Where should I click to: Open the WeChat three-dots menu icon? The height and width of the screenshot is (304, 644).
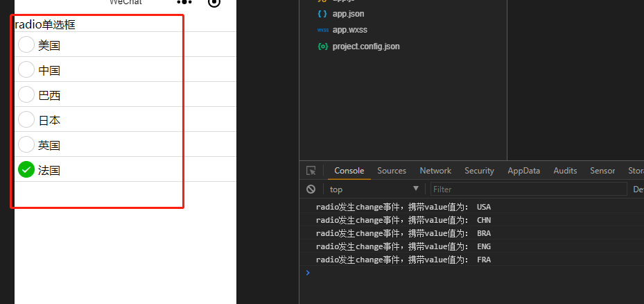coord(184,2)
